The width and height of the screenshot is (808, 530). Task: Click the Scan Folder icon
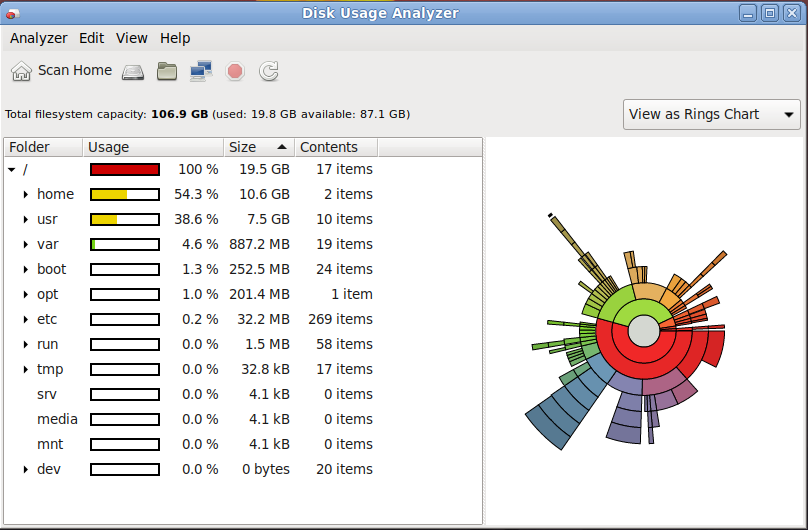point(167,71)
